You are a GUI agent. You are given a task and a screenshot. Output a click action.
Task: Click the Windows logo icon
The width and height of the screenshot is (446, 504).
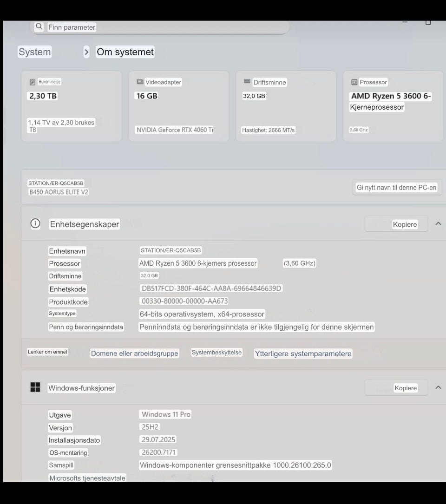coord(35,387)
